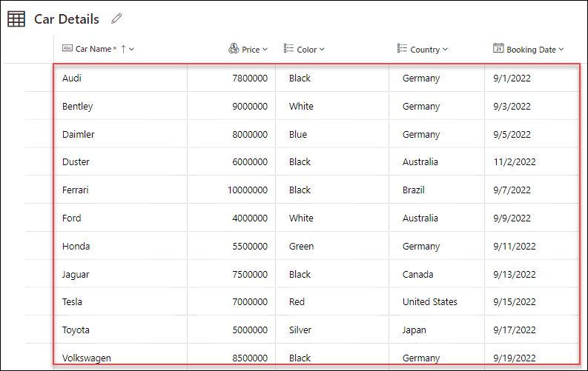The width and height of the screenshot is (588, 371).
Task: Click the Canada country cell
Action: click(437, 274)
